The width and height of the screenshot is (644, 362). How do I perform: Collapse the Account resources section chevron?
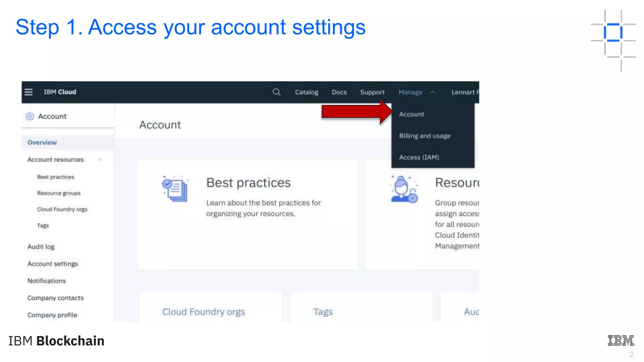coord(101,160)
